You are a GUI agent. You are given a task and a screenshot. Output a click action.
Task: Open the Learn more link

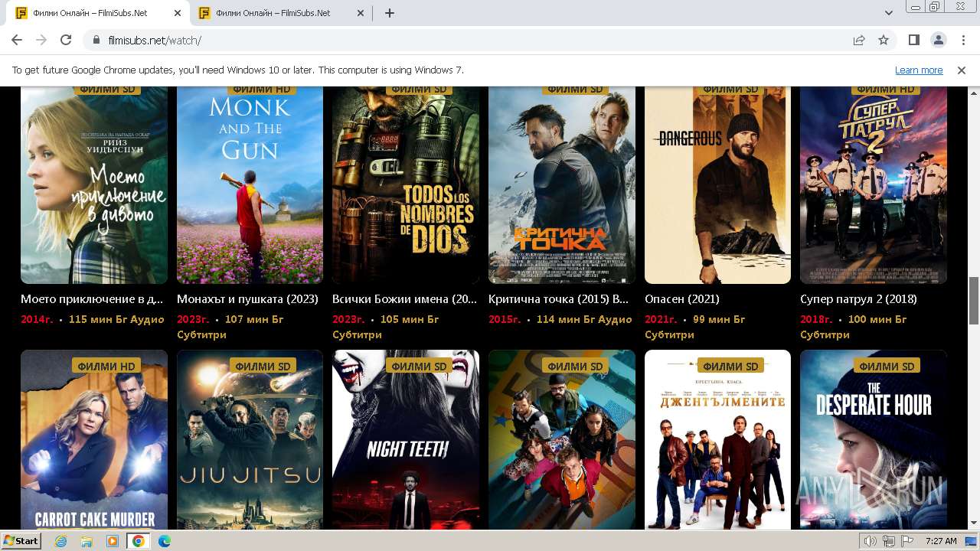click(x=919, y=70)
